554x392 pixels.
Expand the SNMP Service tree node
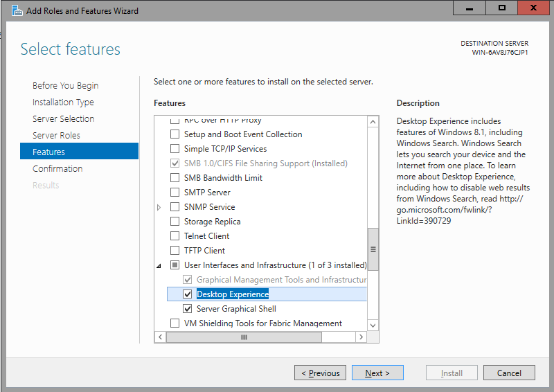(159, 207)
